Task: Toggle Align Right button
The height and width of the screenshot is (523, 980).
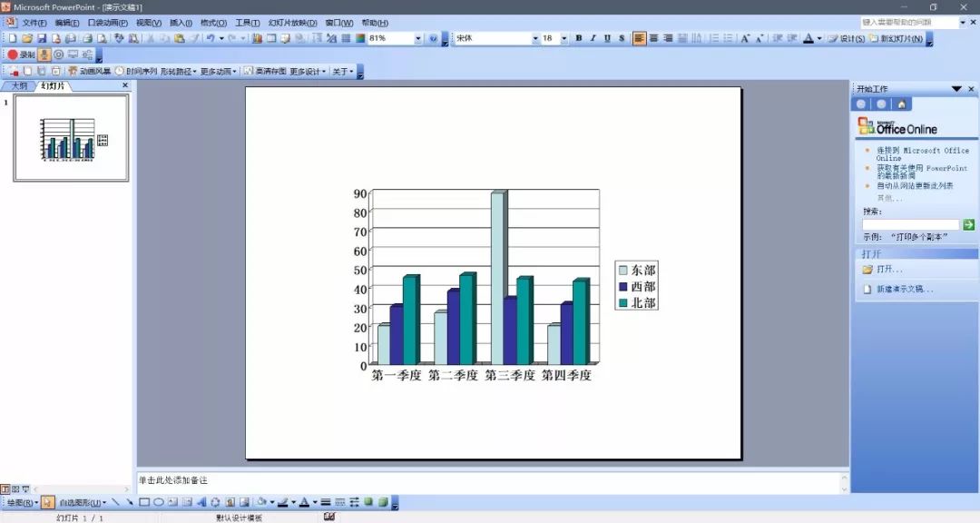Action: (668, 38)
